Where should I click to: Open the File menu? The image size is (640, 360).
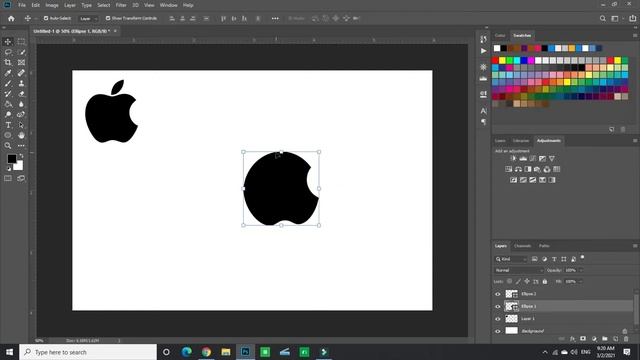(x=22, y=5)
